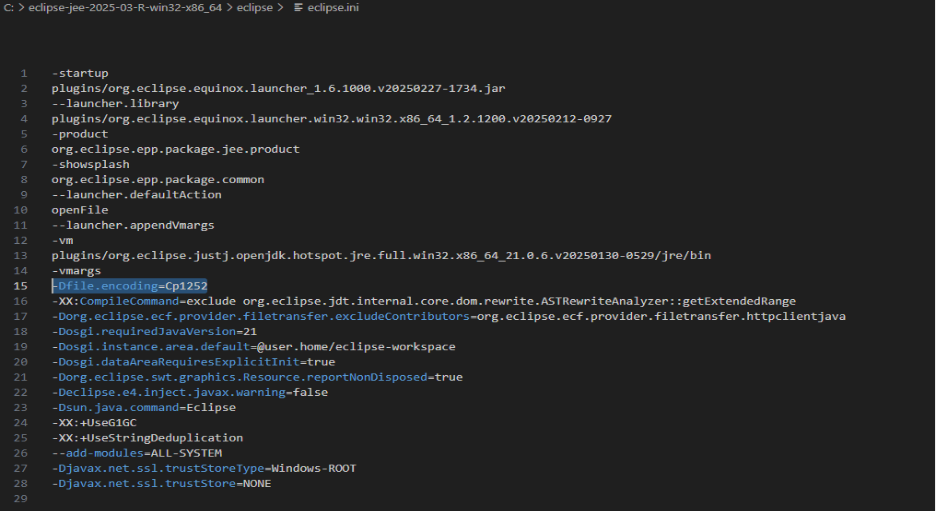Click the "openFile" value text

pos(79,210)
